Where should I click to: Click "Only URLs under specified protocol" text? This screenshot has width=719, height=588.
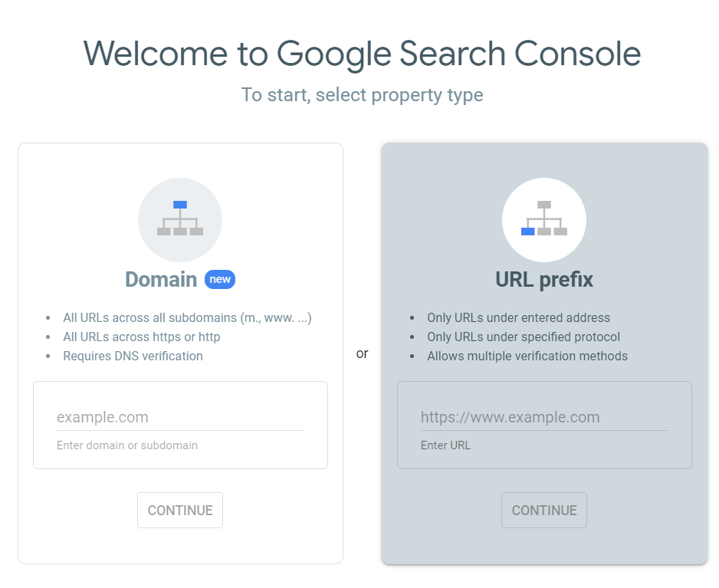524,337
